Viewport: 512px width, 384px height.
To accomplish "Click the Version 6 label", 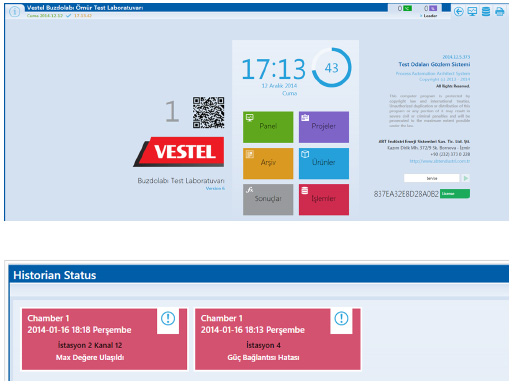I will pyautogui.click(x=215, y=188).
